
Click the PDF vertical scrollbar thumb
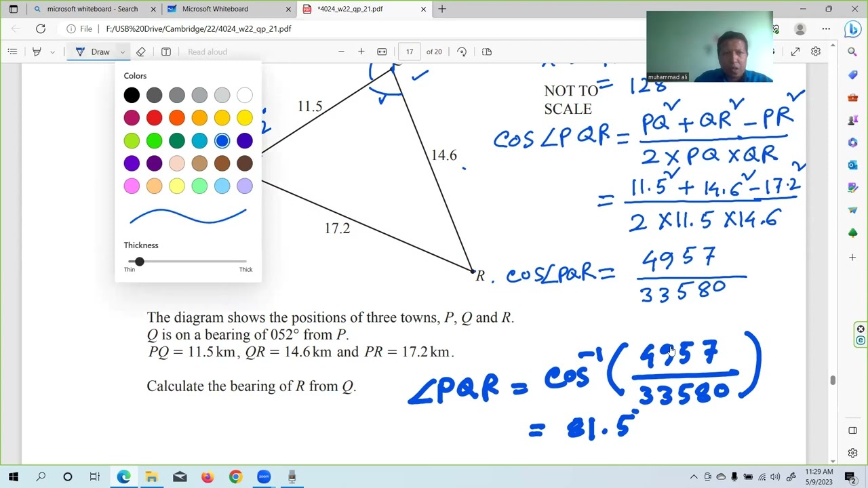(x=832, y=380)
